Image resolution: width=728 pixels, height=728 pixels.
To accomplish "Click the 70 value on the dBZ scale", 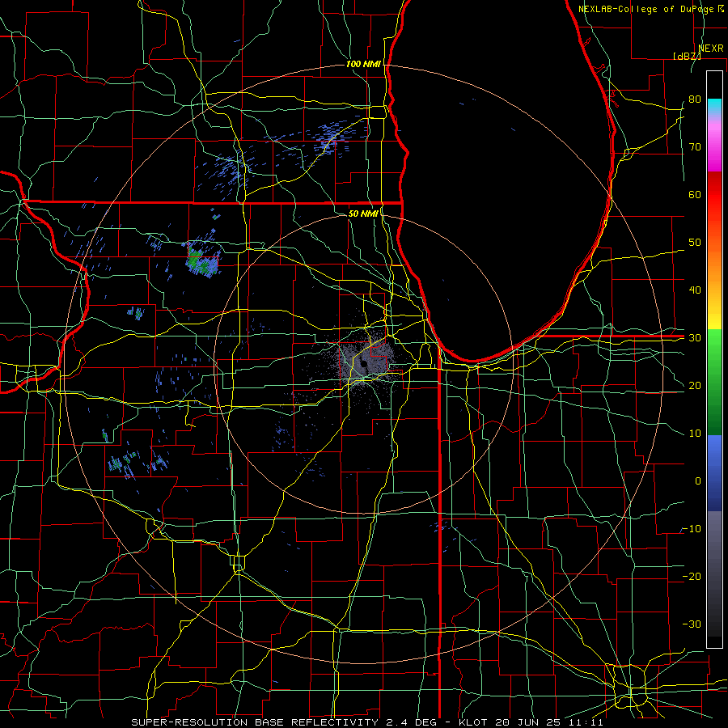I will (695, 146).
